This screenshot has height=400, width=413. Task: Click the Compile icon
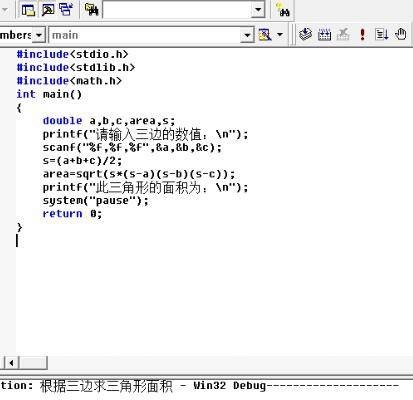(305, 34)
